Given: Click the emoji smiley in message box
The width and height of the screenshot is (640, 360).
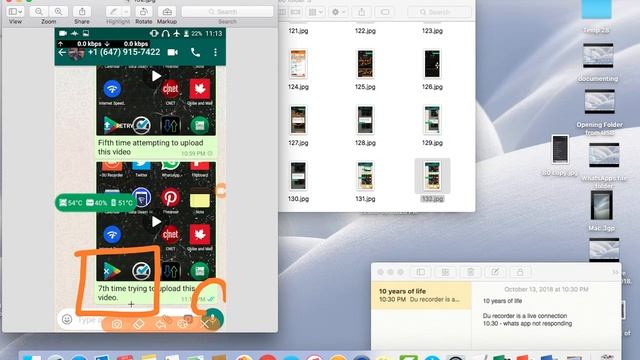Looking at the screenshot, I should [x=67, y=320].
